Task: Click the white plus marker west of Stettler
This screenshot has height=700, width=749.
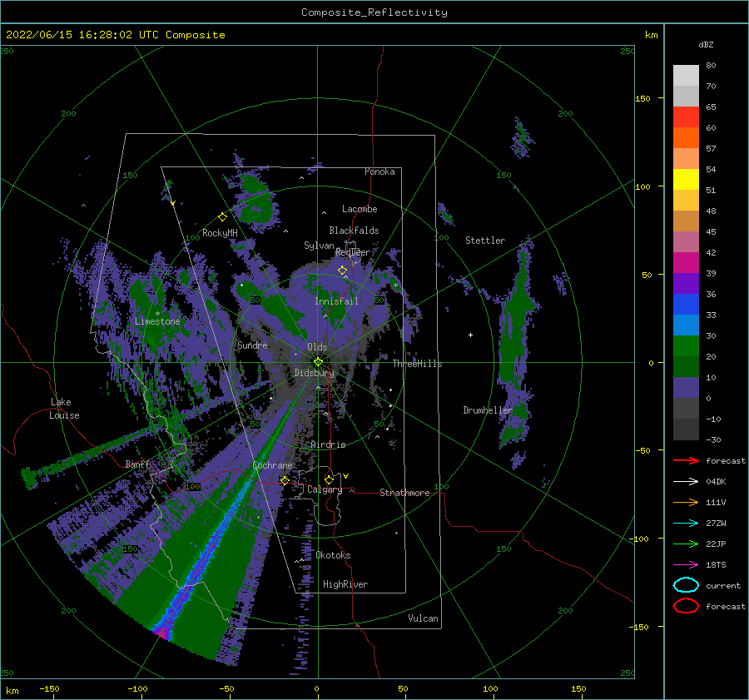Action: tap(470, 335)
